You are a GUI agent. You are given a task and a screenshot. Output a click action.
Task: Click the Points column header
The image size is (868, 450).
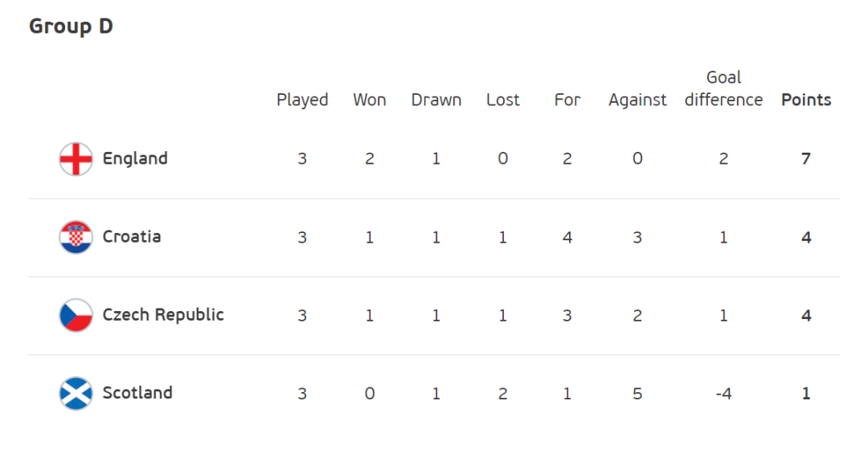[x=806, y=100]
